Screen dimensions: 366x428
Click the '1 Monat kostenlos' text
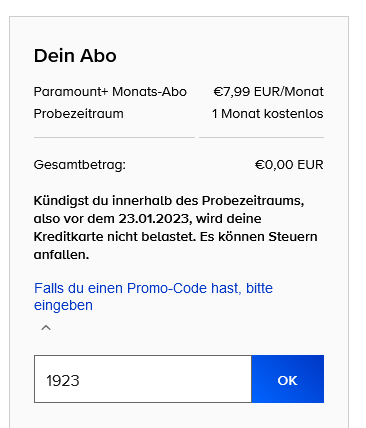(x=268, y=114)
